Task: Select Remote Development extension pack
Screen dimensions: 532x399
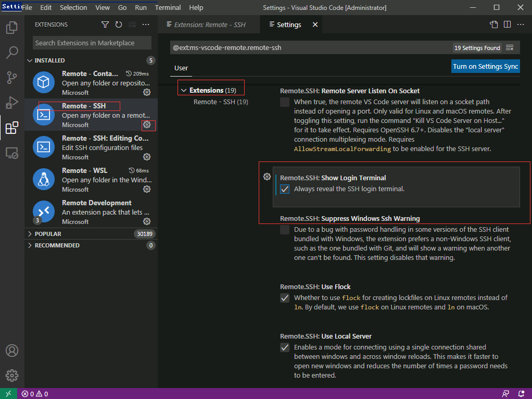Action: 91,211
